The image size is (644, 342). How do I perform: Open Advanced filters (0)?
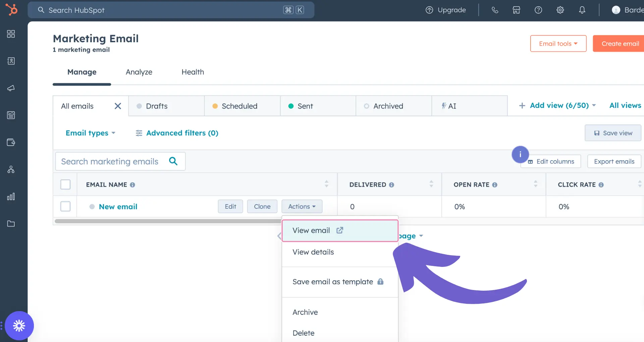coord(177,133)
